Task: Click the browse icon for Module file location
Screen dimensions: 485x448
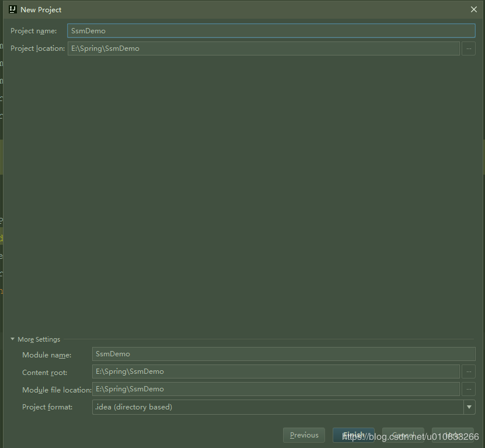Action: click(469, 389)
